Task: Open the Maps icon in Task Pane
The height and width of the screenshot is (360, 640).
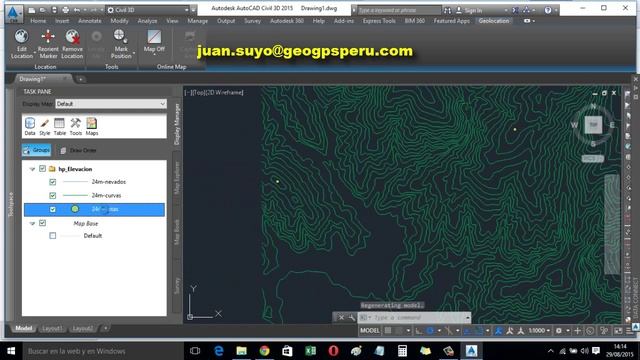Action: (x=91, y=126)
